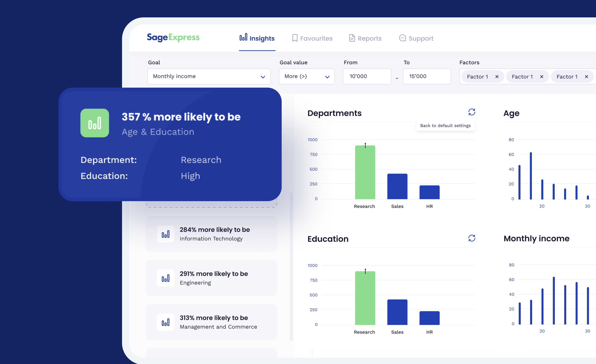Screen dimensions: 596x364
Task: Open the Monthly income goal dropdown
Action: (209, 76)
